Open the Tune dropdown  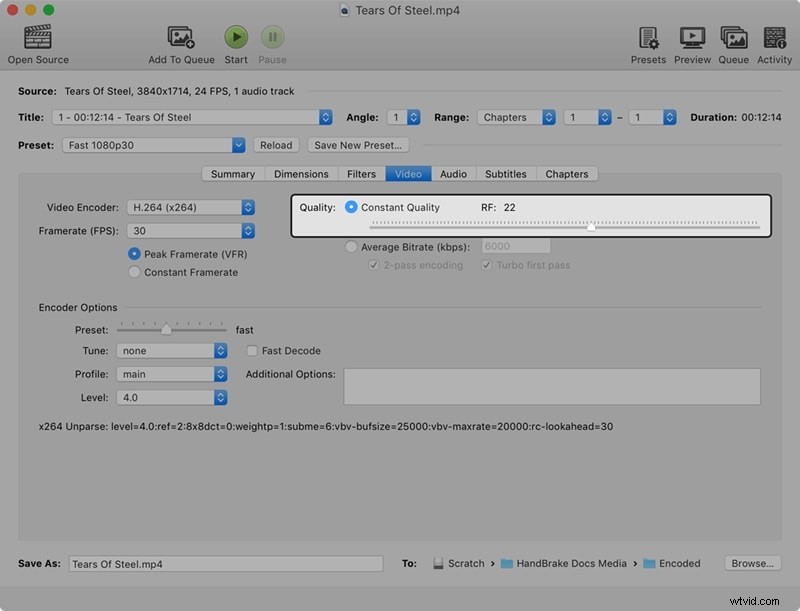pos(171,350)
